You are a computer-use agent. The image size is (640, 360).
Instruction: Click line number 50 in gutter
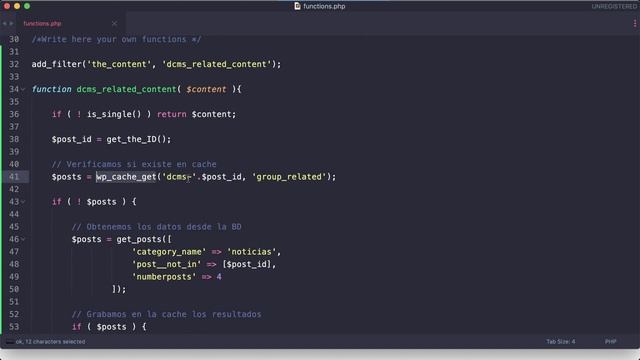14,289
